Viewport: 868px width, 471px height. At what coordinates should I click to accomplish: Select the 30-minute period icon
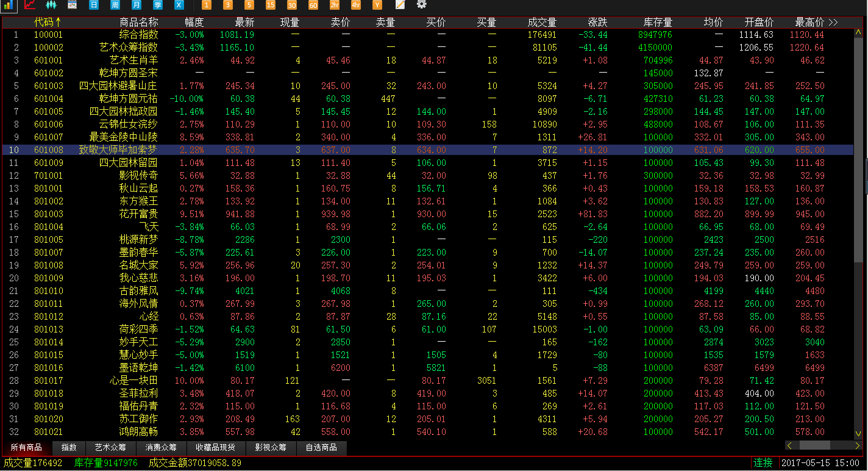292,5
